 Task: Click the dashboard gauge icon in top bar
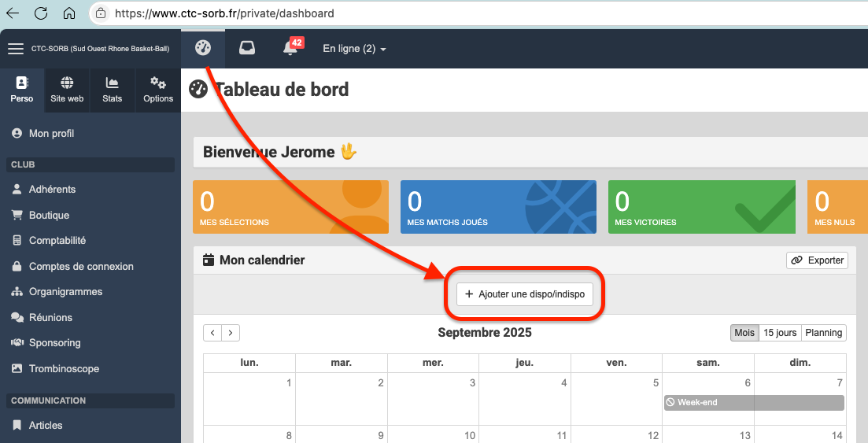coord(203,48)
